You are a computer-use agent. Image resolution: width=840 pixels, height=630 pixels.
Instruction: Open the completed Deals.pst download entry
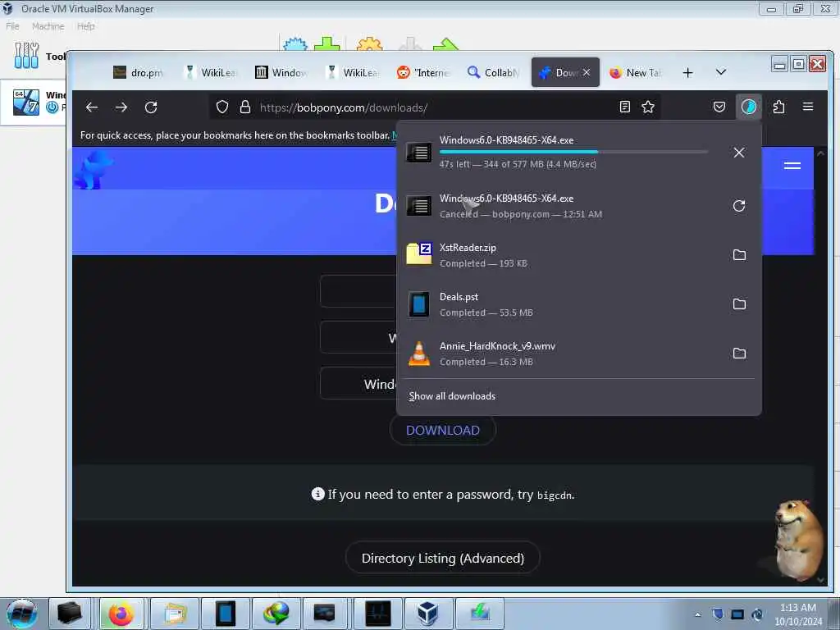[563, 304]
